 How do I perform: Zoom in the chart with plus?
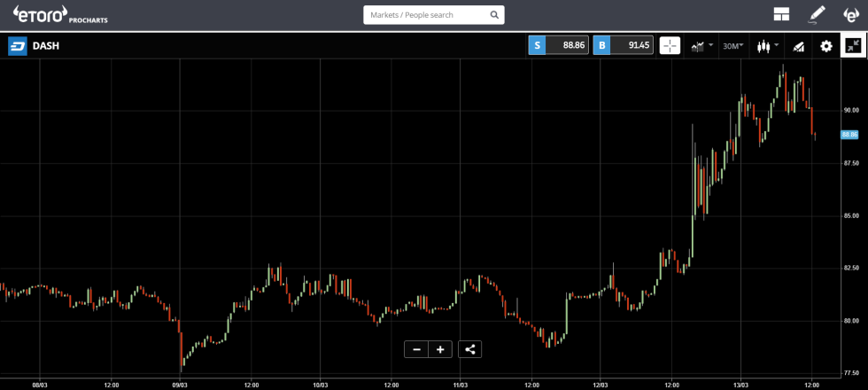pos(440,349)
